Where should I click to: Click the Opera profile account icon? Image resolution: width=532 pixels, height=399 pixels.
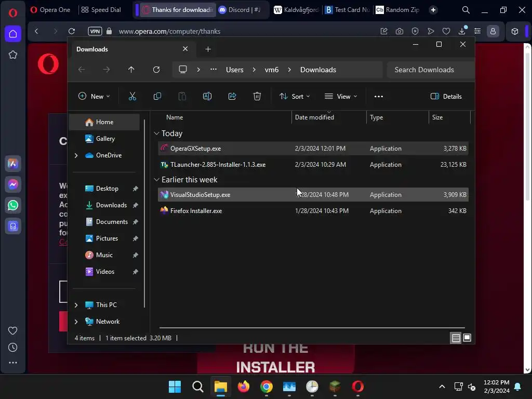493,31
